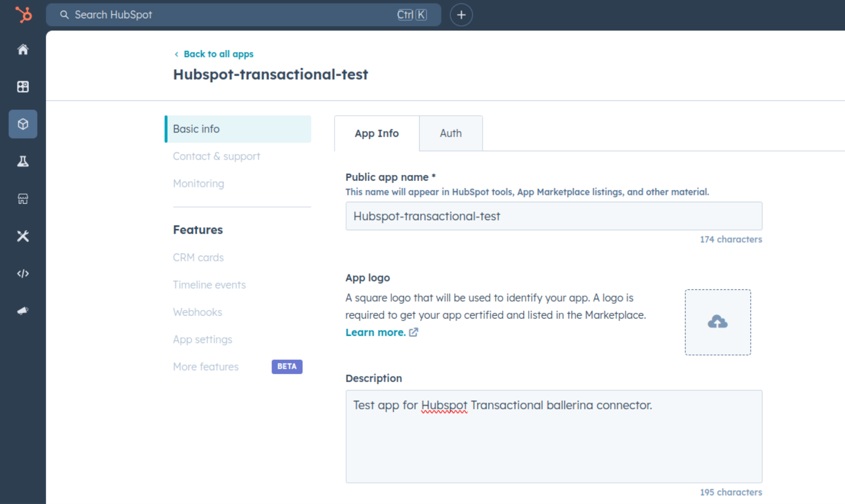Screen dimensions: 845x504
Task: Click the plus create button in top bar
Action: [x=461, y=15]
